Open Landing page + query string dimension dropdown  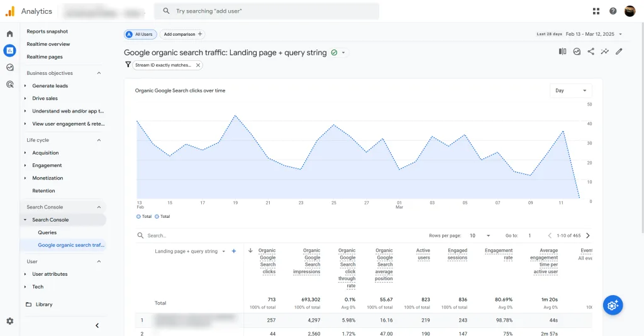pos(223,251)
